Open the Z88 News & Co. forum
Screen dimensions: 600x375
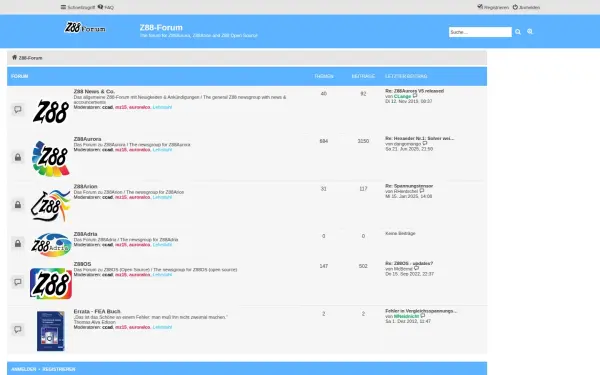click(94, 91)
